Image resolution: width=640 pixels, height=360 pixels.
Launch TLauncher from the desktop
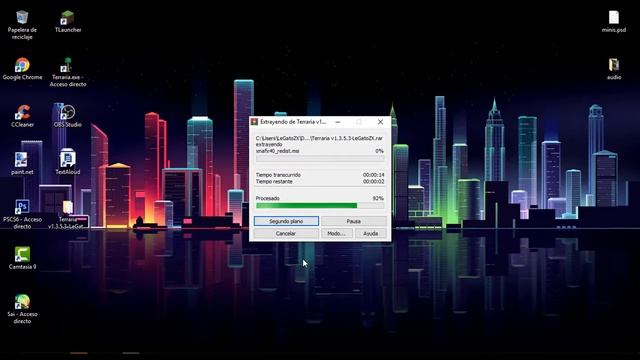coord(68,22)
